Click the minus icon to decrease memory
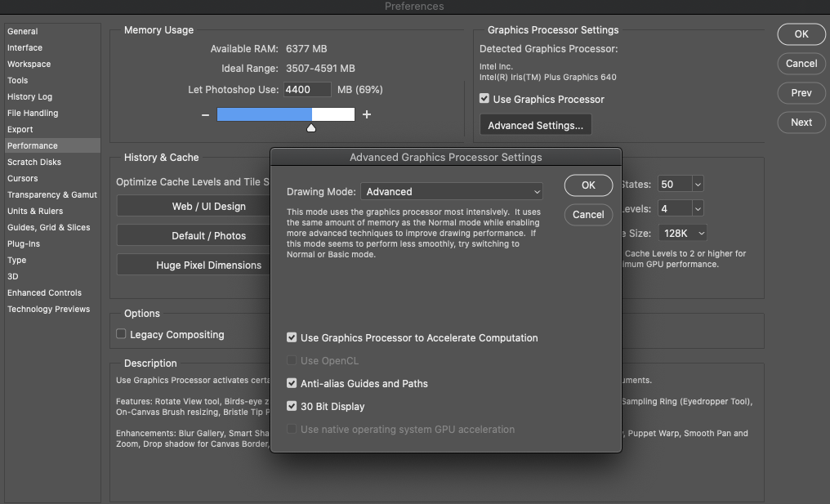The width and height of the screenshot is (830, 504). point(205,115)
